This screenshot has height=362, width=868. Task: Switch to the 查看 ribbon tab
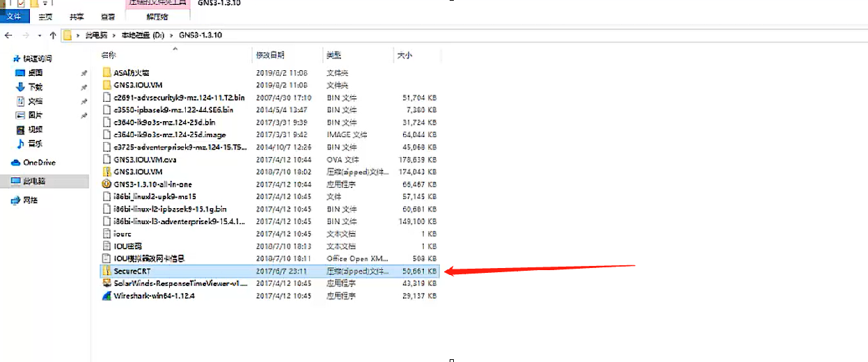(108, 16)
